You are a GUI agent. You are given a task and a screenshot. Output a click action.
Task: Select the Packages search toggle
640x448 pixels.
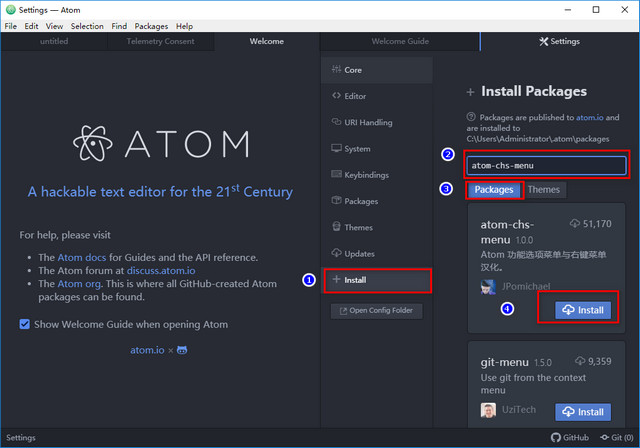[x=494, y=190]
